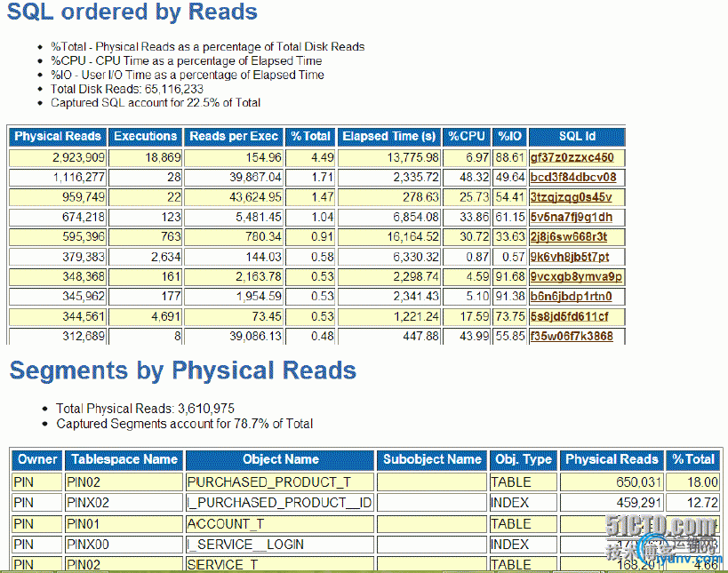Select the PINX02 tablespace cell
This screenshot has width=728, height=573.
pyautogui.click(x=124, y=503)
